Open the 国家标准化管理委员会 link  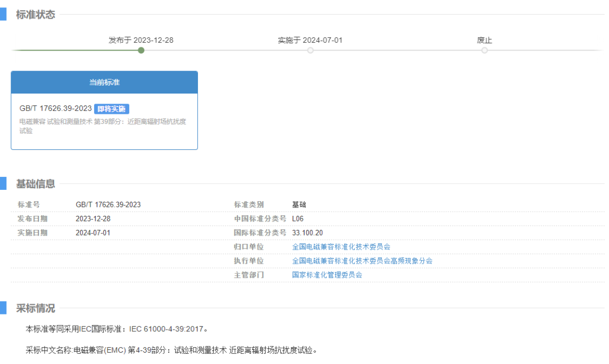tap(328, 274)
